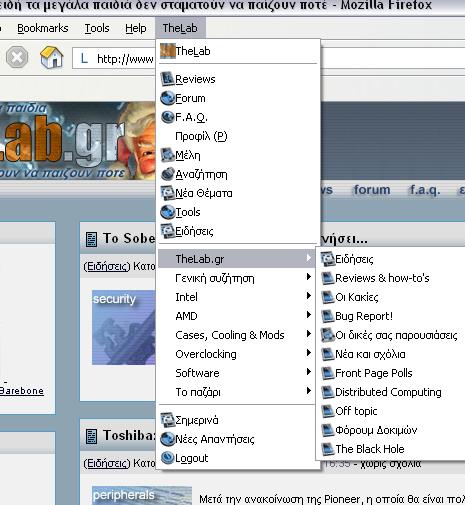Click the Toshiba article headline

[129, 435]
